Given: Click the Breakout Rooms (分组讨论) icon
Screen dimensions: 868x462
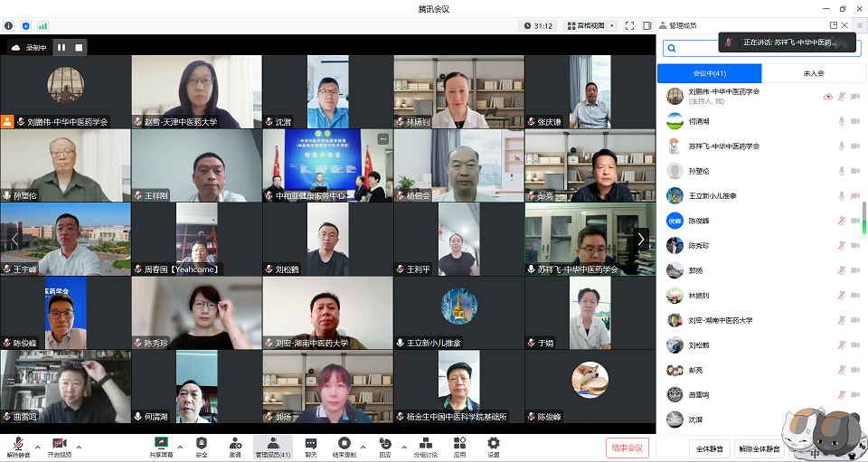Looking at the screenshot, I should point(425,446).
